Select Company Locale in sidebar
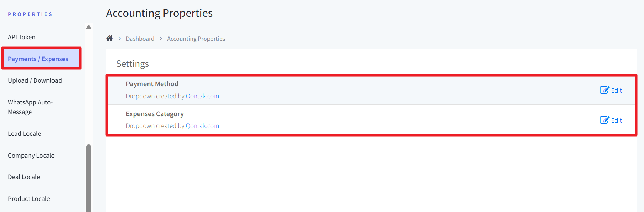 point(31,156)
